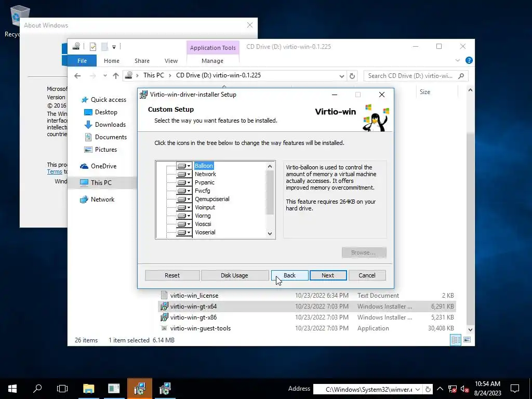Switch to details view icon in status bar
Viewport: 532px width, 399px height.
click(456, 340)
